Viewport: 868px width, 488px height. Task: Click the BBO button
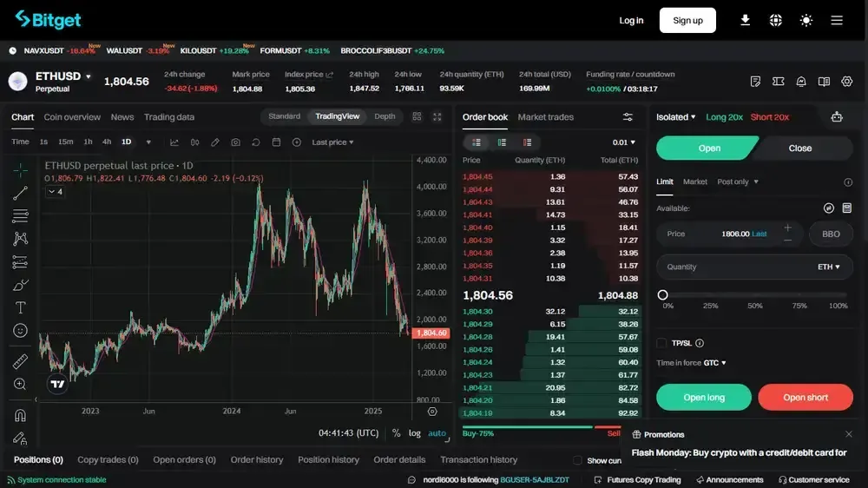[x=831, y=234]
